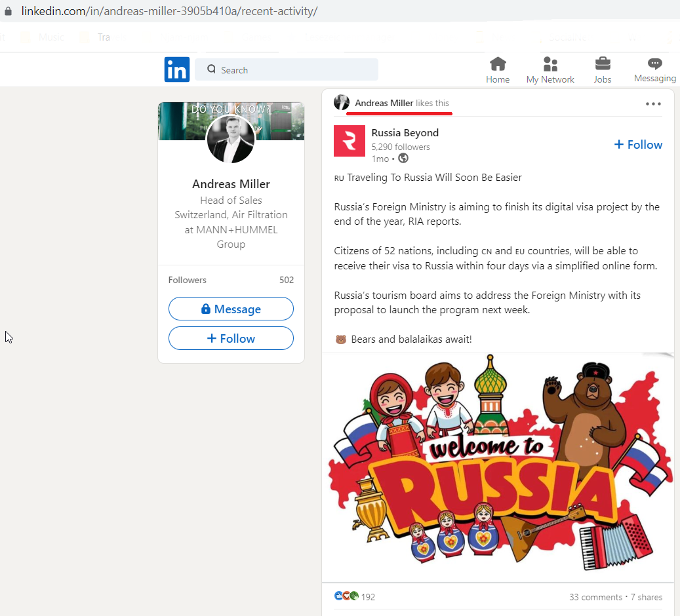This screenshot has width=680, height=616.
Task: Go to My Network
Action: [550, 70]
